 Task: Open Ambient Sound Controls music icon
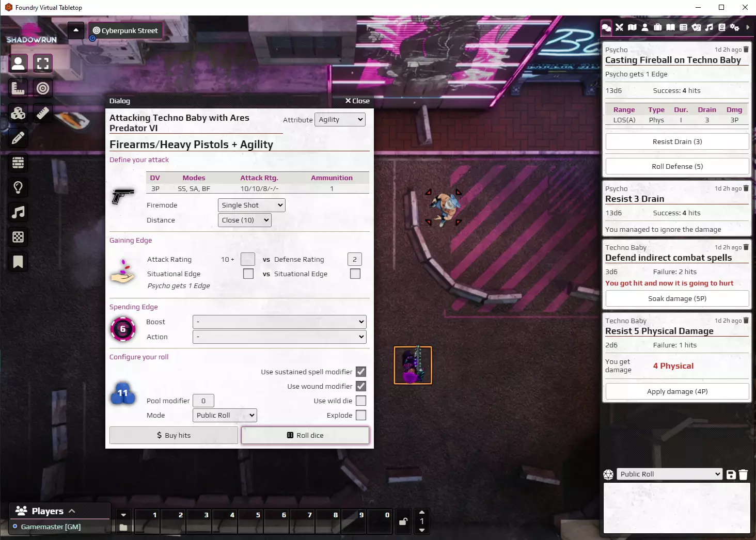pyautogui.click(x=18, y=212)
